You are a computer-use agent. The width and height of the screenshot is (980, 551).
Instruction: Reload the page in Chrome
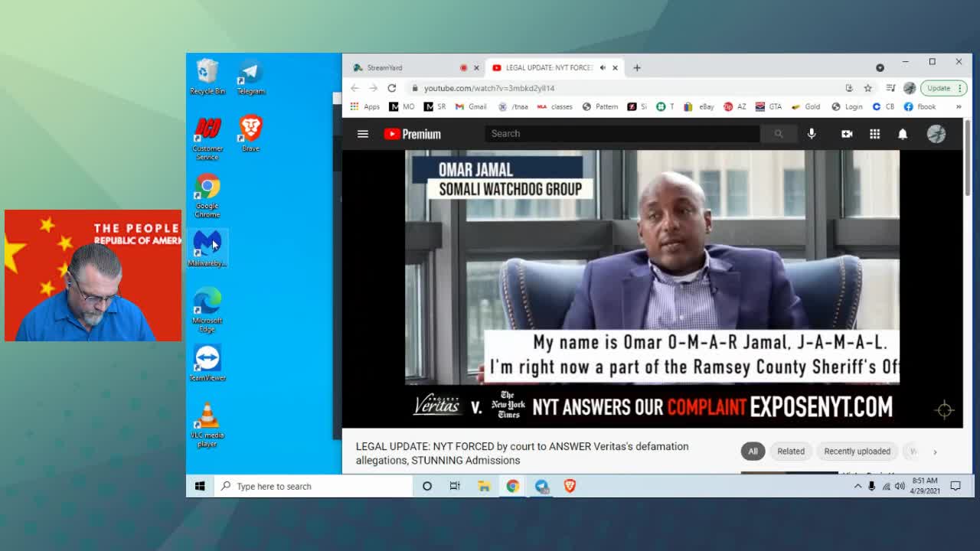[391, 88]
